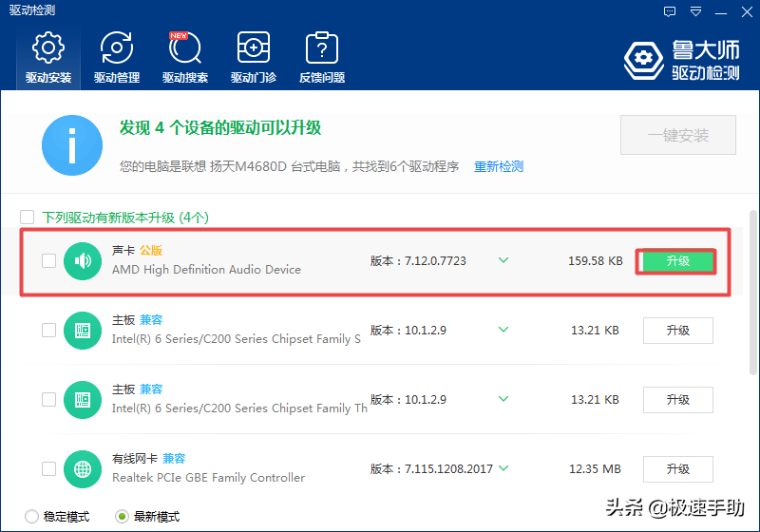Image resolution: width=760 pixels, height=532 pixels.
Task: Expand version dropdown for Realtek network driver
Action: 503,468
